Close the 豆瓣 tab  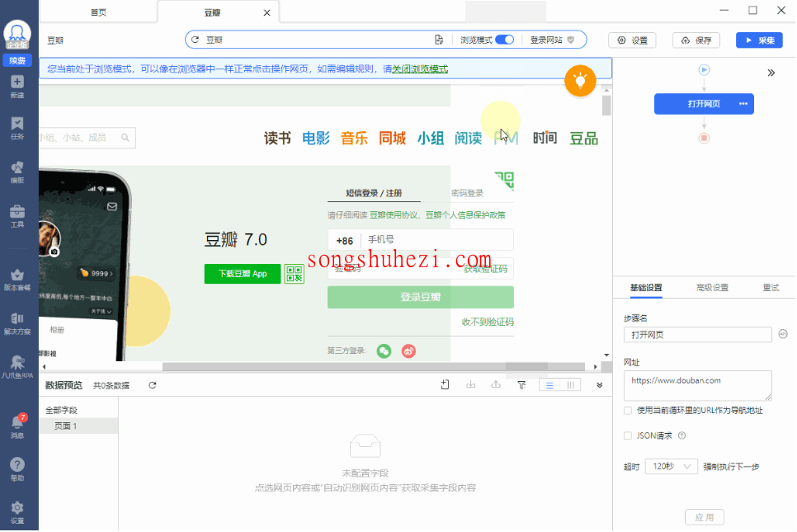click(x=266, y=12)
